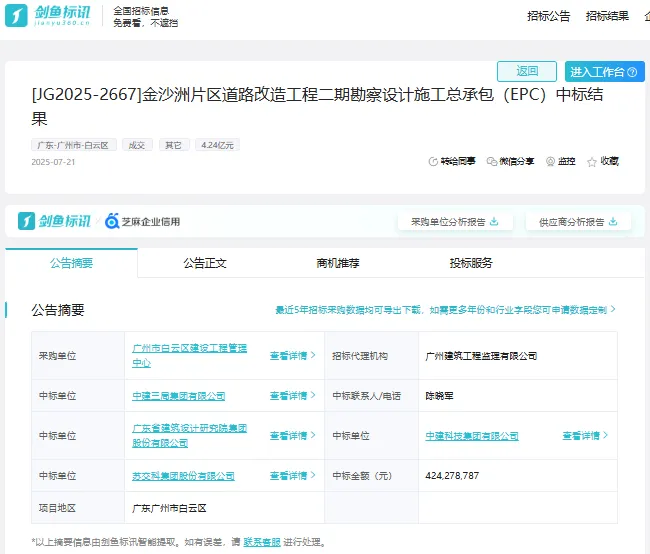Select the 商机推荐 tab
The width and height of the screenshot is (650, 554).
click(338, 263)
